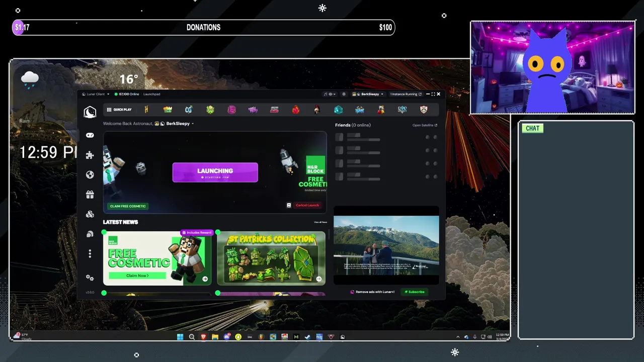Click Claim Now on the H&R Block card
This screenshot has width=644, height=362.
click(x=137, y=276)
